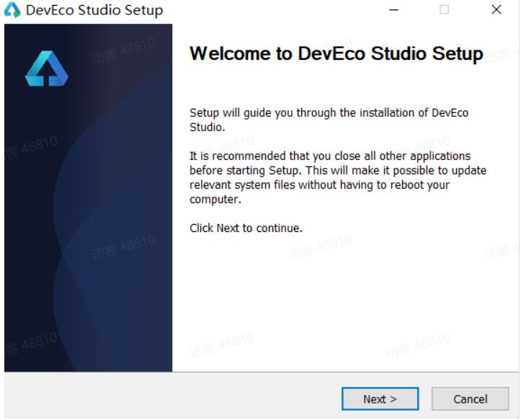Click the "Welcome to DevEco Studio Setup" heading
521x420 pixels.
336,54
